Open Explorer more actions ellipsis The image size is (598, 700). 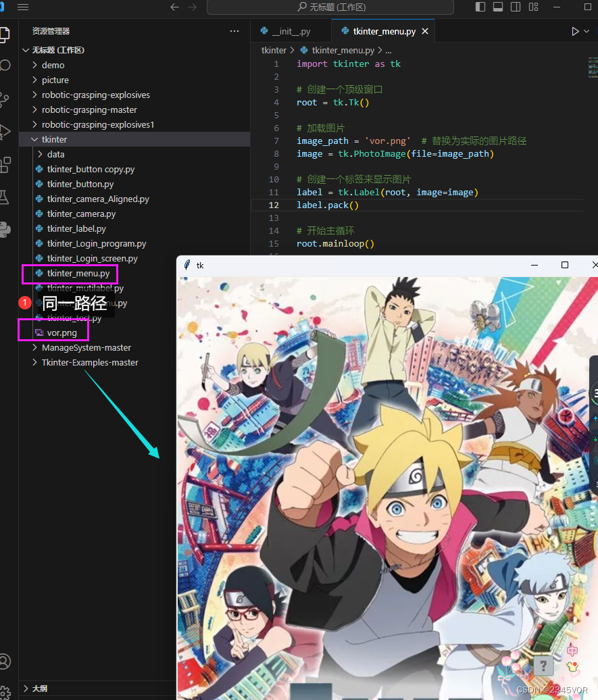point(234,31)
